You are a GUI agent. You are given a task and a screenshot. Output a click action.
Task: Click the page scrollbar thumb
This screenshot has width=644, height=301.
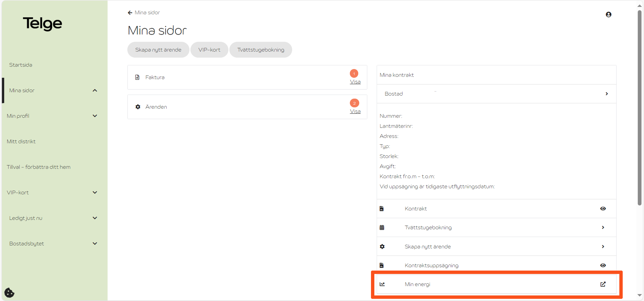point(639,107)
